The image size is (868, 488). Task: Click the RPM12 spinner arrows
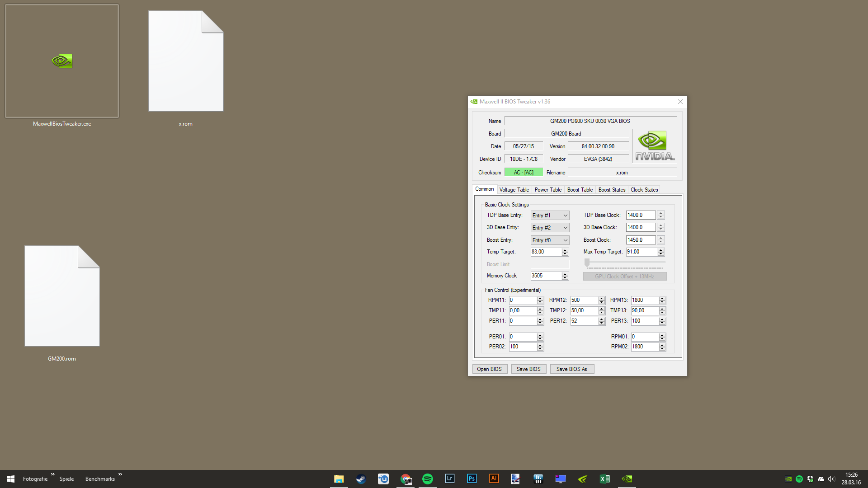pos(601,300)
